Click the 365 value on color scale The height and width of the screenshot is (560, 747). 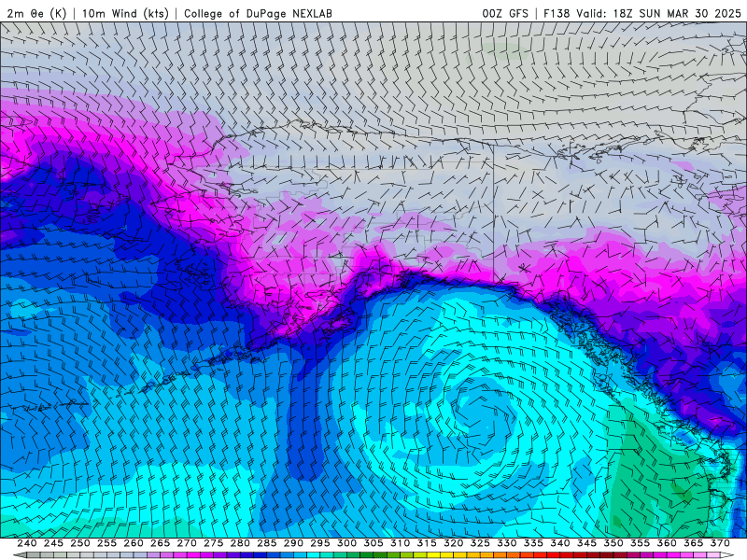(x=694, y=543)
